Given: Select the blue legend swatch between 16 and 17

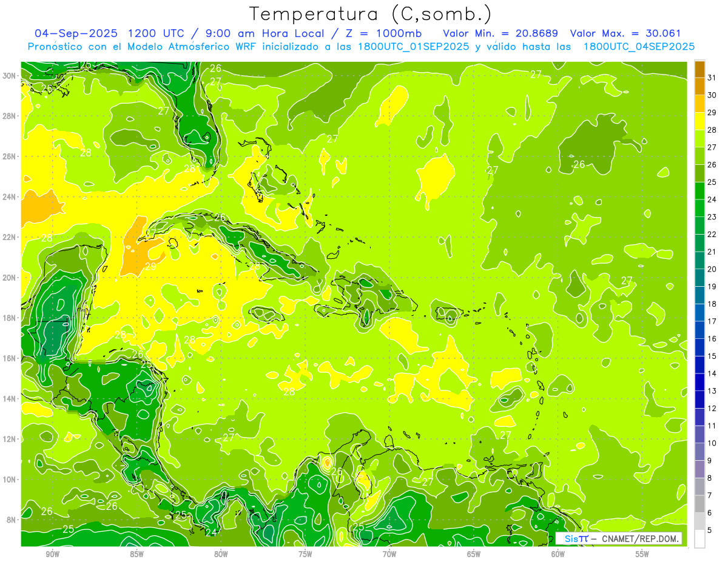Looking at the screenshot, I should [699, 330].
